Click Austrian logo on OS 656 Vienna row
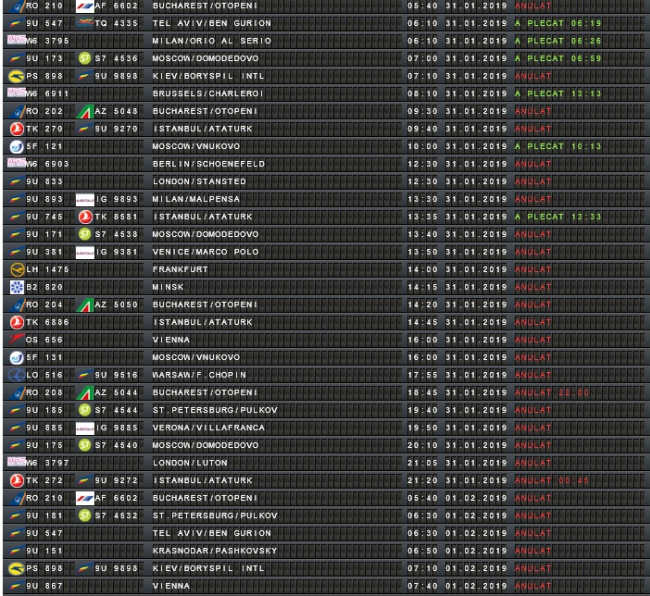The image size is (650, 596). (17, 340)
